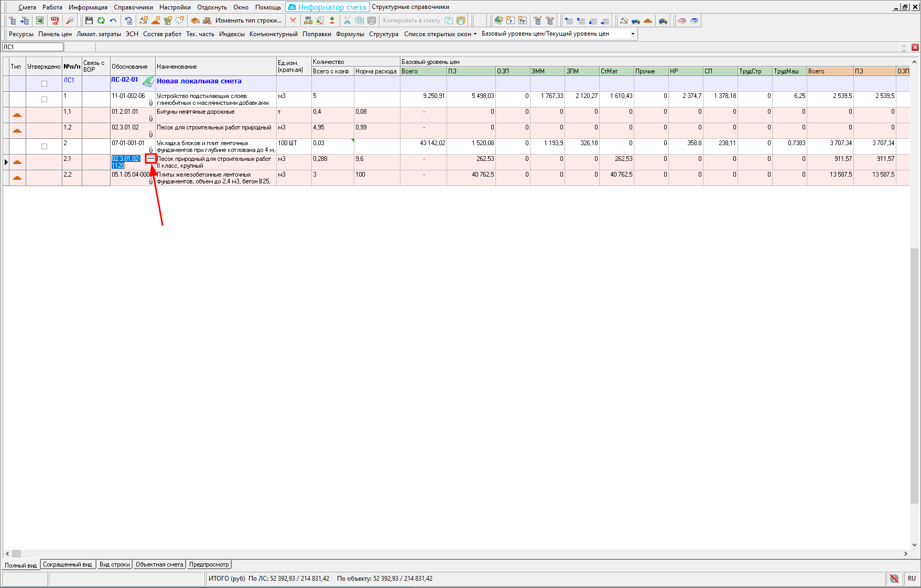Viewport: 921px width, 588px height.
Task: Click the Изменить тип строки button
Action: click(x=248, y=20)
